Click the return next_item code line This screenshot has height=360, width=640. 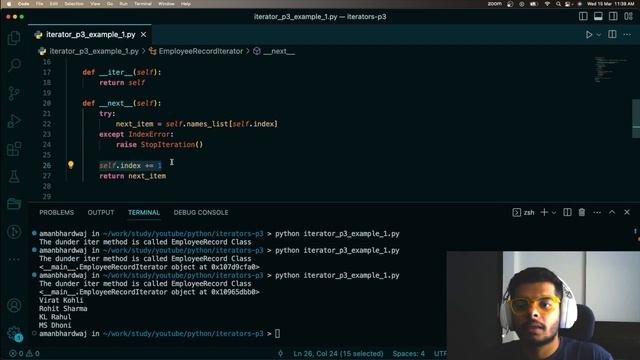[x=133, y=176]
